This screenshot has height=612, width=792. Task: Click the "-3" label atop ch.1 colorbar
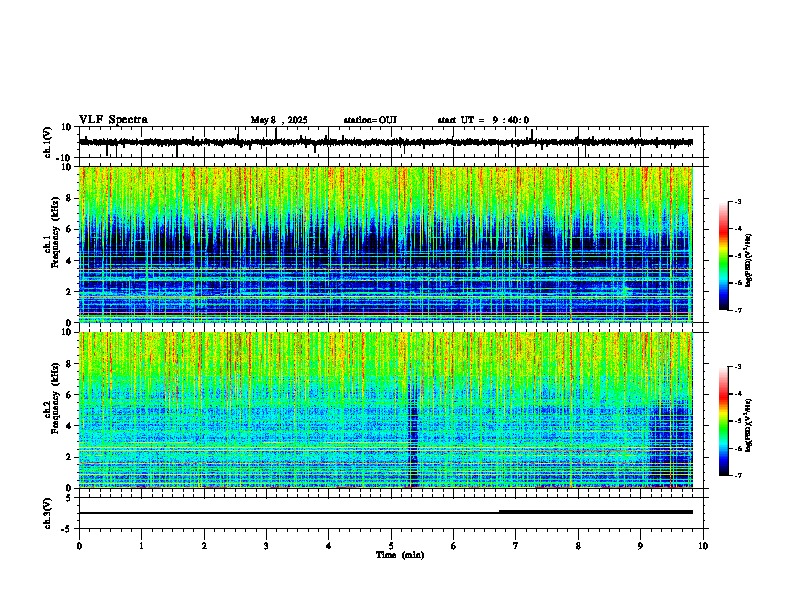tap(737, 201)
